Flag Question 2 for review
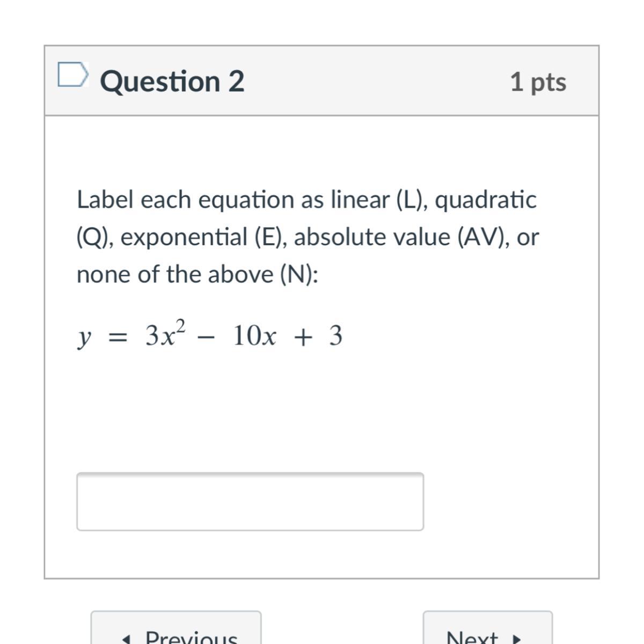644x644 pixels. (x=72, y=75)
